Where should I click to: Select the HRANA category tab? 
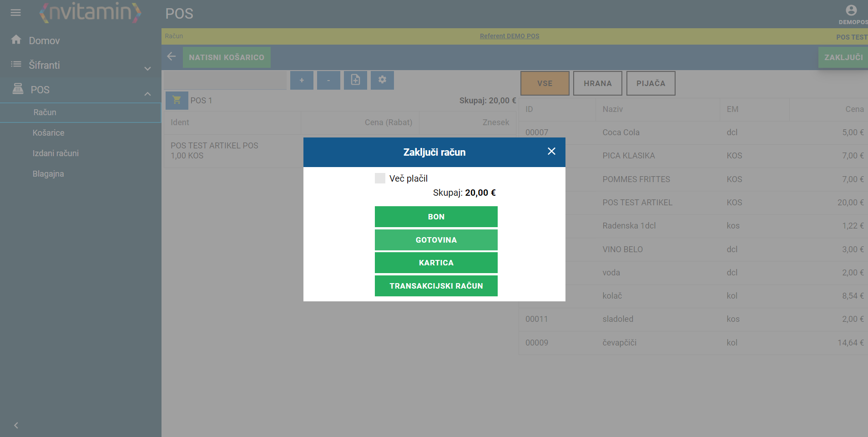pos(598,83)
